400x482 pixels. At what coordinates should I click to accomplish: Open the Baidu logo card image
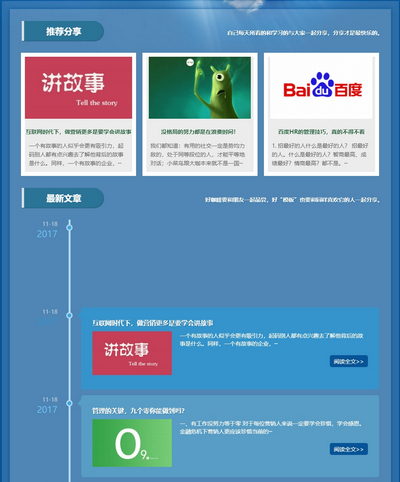pyautogui.click(x=321, y=88)
